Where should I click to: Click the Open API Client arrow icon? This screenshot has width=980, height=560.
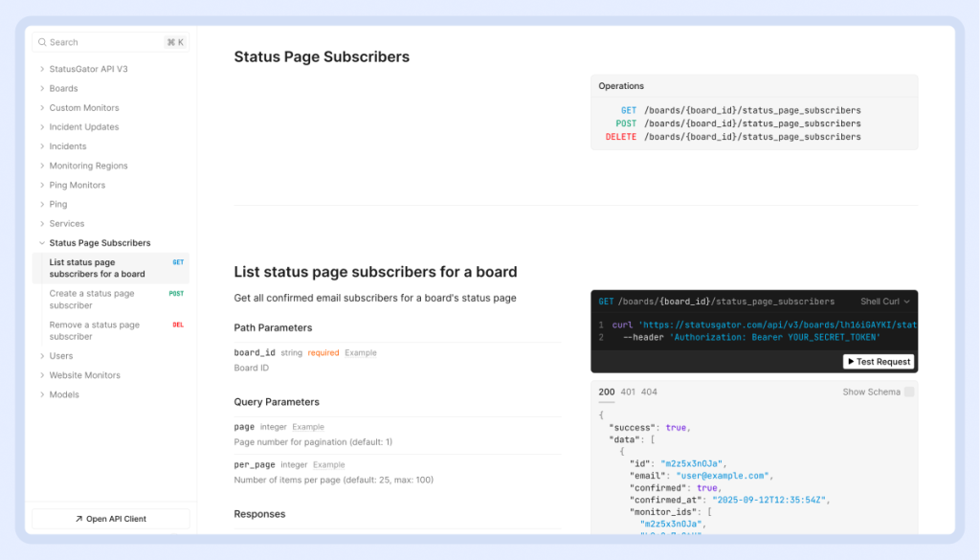(x=78, y=519)
